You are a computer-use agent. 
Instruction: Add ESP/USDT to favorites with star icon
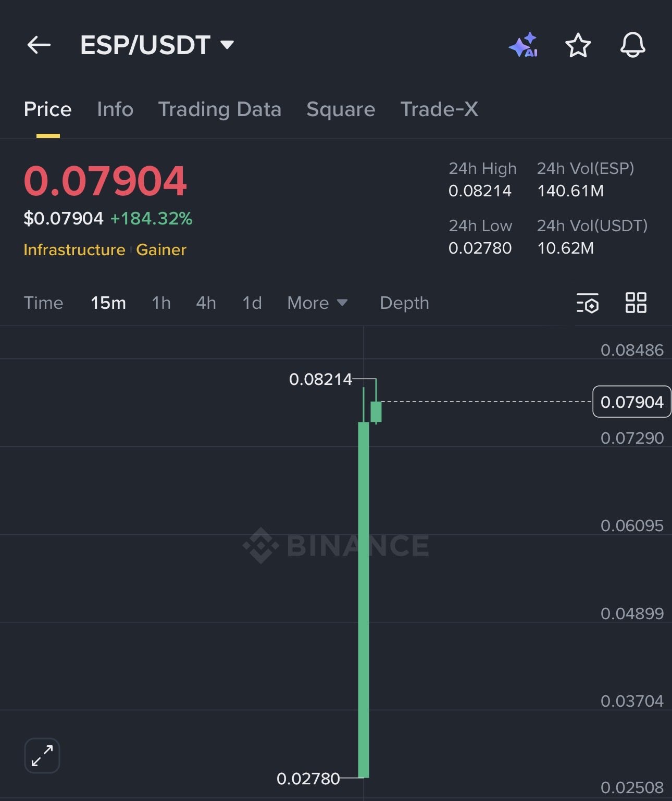(x=578, y=45)
